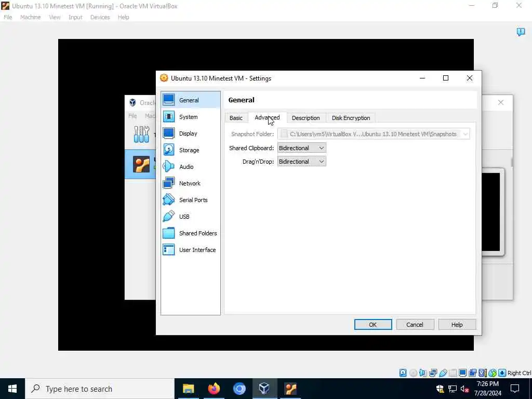
Task: Click the Cancel button
Action: click(415, 324)
